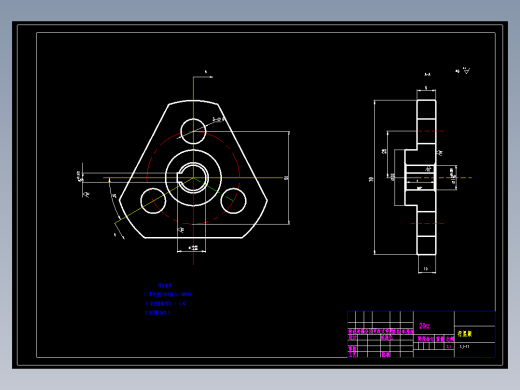Select the green radius line in front view
This screenshot has height=390, width=520.
click(213, 189)
